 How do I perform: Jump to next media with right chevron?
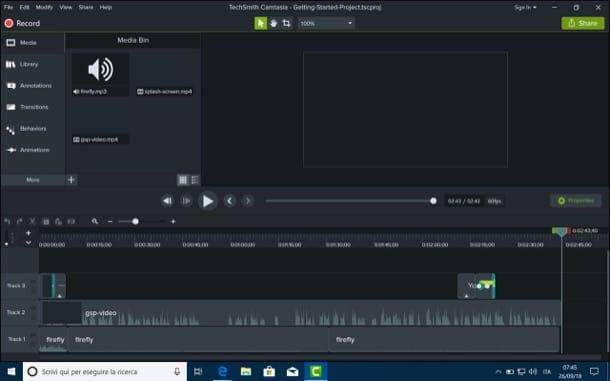tap(248, 201)
